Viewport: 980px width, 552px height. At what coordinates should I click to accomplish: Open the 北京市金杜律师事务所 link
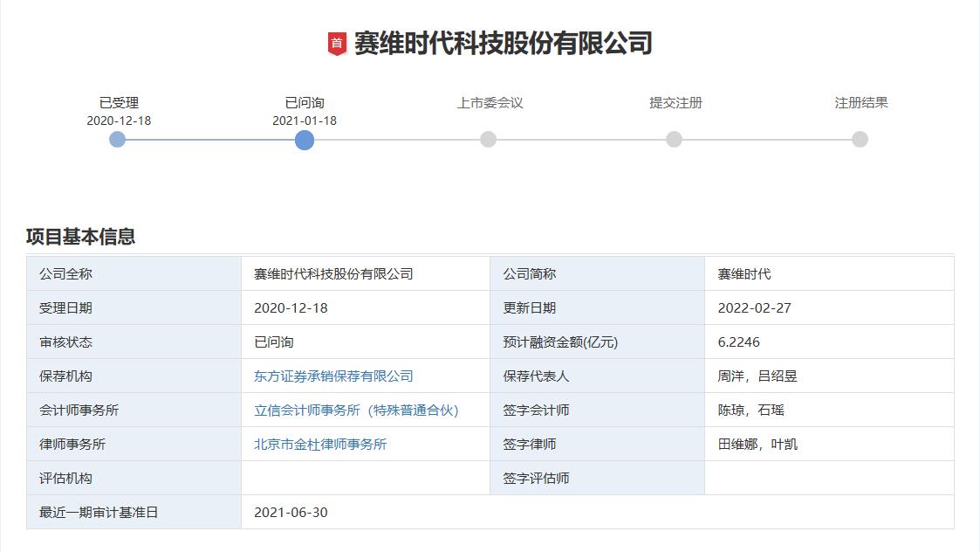320,445
